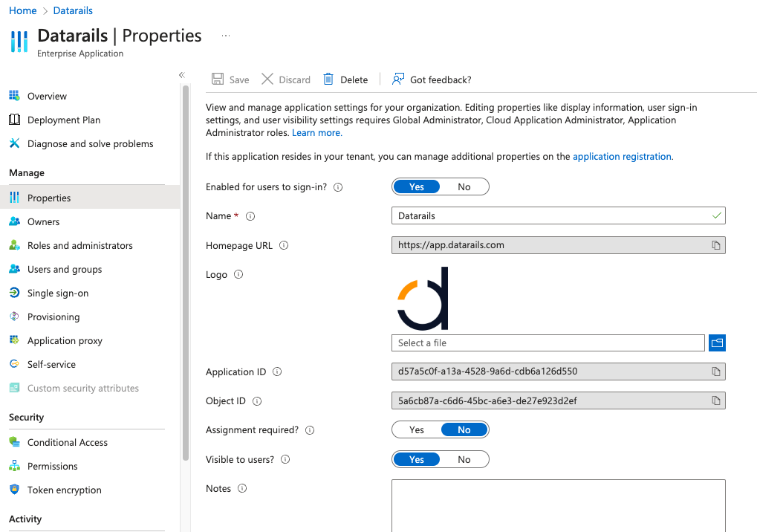Open the Learn more link
This screenshot has height=532, width=757.
316,133
